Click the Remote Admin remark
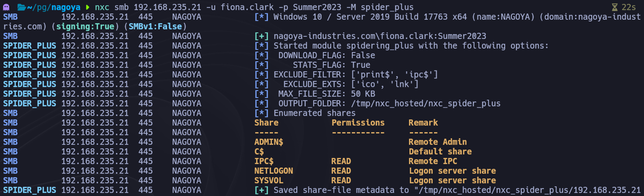The height and width of the screenshot is (196, 644). 437,142
